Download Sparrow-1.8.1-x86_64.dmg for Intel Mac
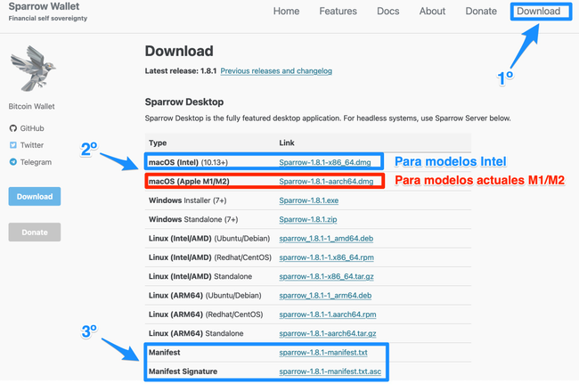The image size is (579, 392). (322, 163)
